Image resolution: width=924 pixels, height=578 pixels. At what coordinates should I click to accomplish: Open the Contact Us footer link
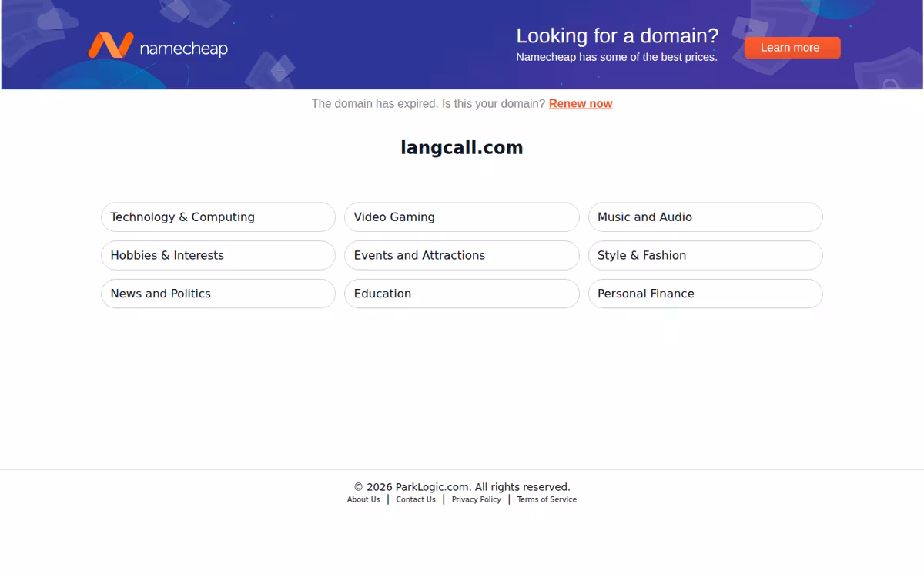pyautogui.click(x=416, y=499)
